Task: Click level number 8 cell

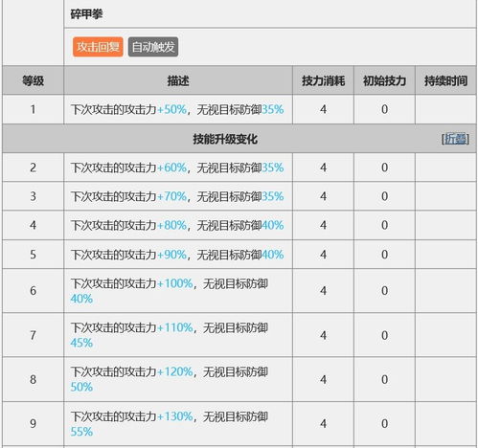Action: point(33,379)
